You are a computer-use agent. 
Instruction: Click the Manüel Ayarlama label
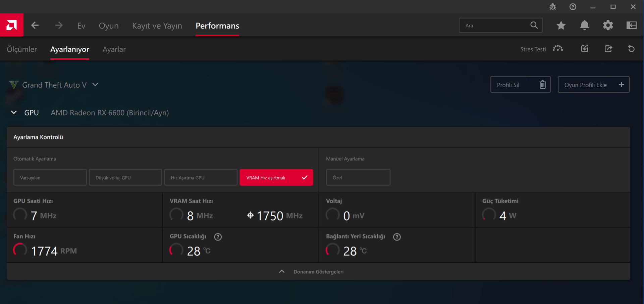click(345, 159)
